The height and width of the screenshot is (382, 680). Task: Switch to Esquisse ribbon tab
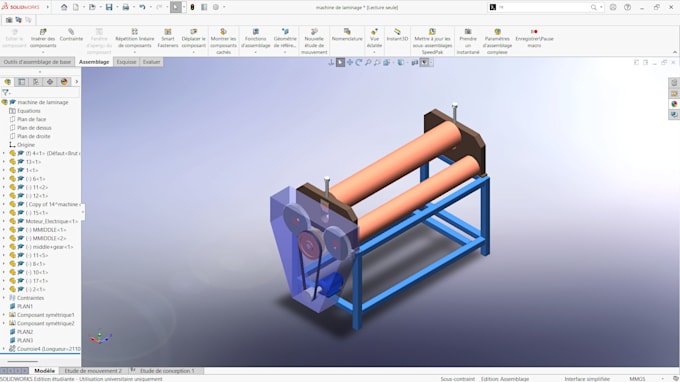tap(127, 62)
